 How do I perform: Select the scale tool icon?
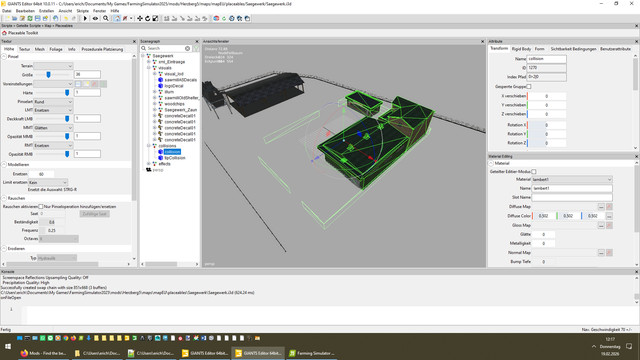[x=155, y=18]
